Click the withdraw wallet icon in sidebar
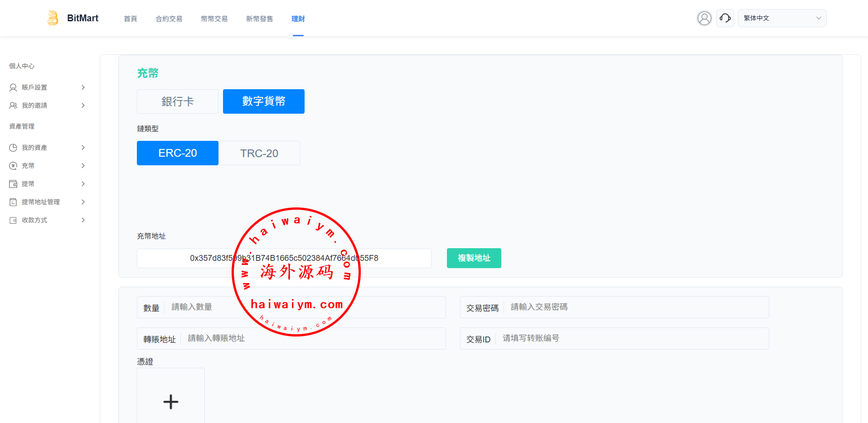This screenshot has width=868, height=423. pyautogui.click(x=13, y=184)
